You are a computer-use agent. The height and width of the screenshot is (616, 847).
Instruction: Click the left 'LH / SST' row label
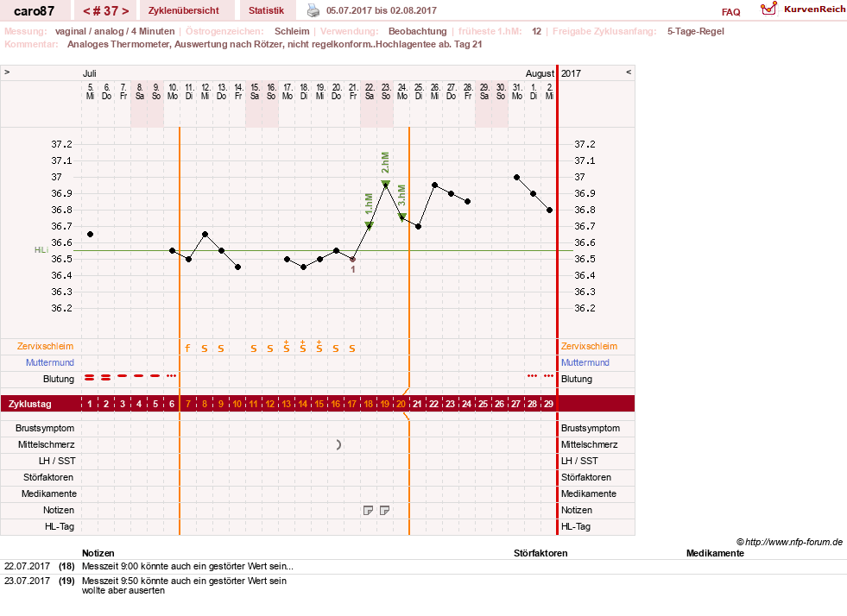click(x=57, y=461)
